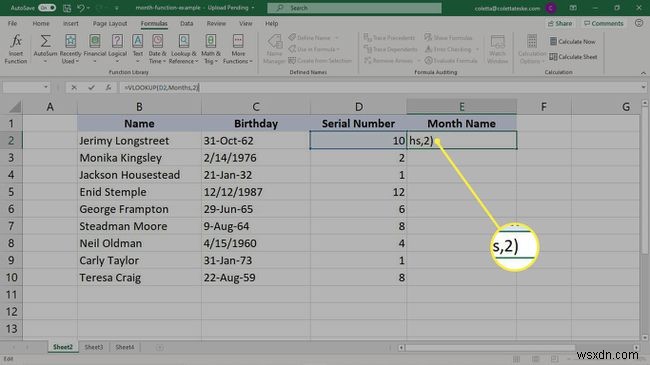Expand the formula bar
Screen dimensions: 650x365
[x=643, y=88]
